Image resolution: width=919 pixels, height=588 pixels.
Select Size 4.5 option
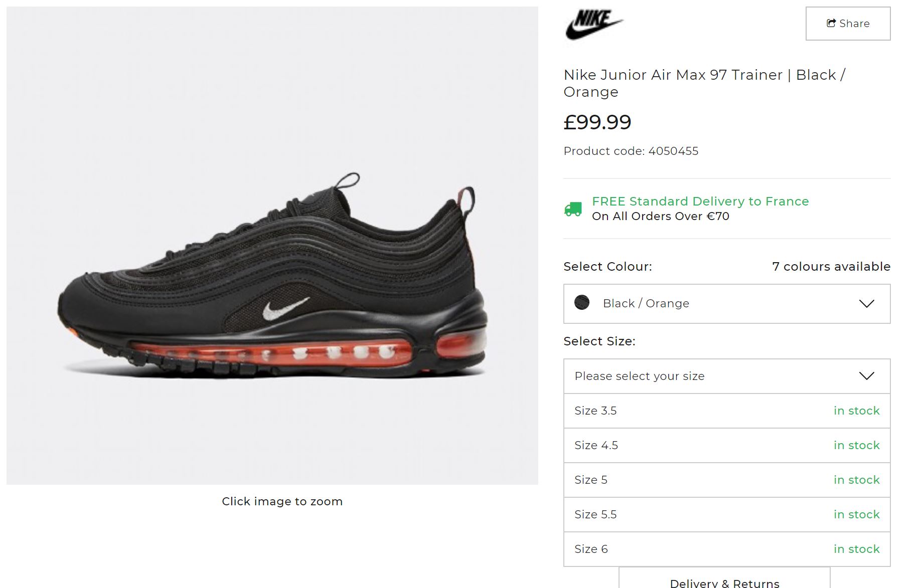click(727, 446)
